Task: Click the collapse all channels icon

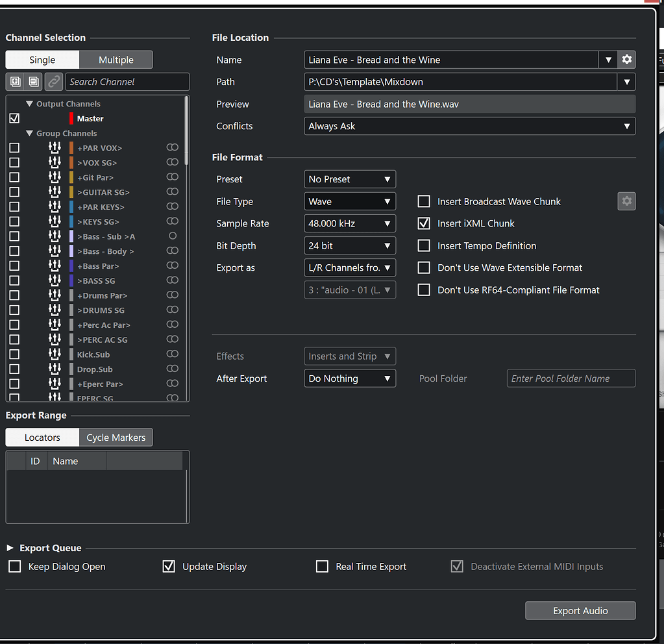Action: click(x=31, y=81)
